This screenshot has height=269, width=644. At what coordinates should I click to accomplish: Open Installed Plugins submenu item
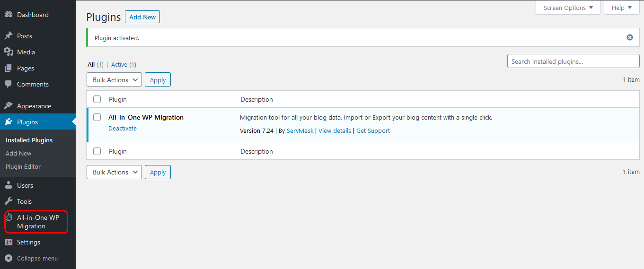click(29, 140)
